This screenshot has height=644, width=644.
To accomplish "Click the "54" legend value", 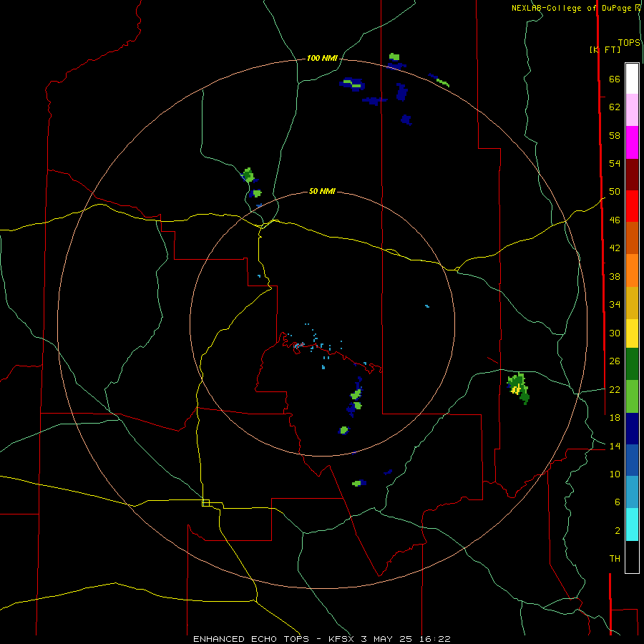I will [x=615, y=163].
